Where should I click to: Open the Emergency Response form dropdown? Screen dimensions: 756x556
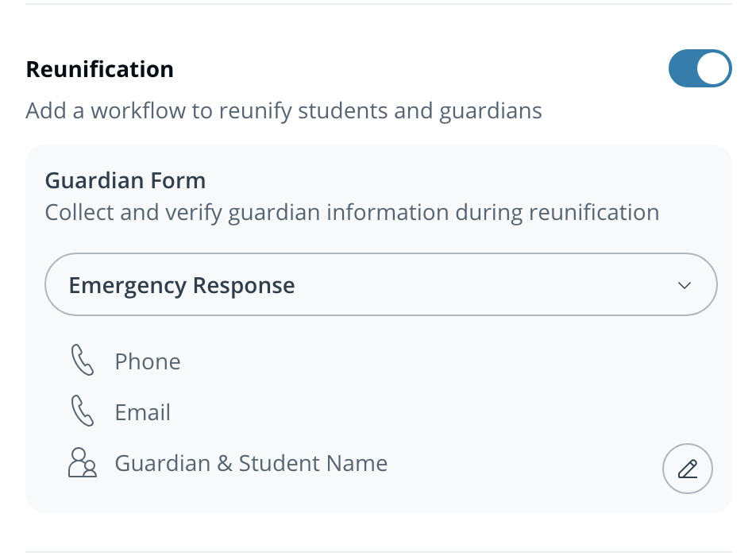point(381,285)
